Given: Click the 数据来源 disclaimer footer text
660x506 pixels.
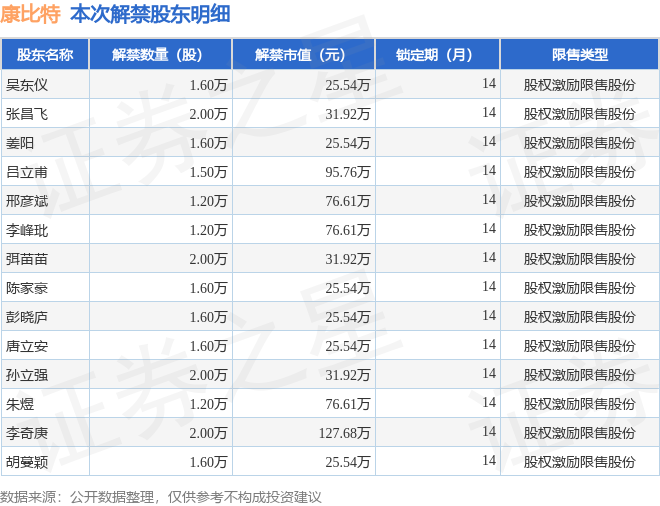Looking at the screenshot, I should (x=161, y=497).
